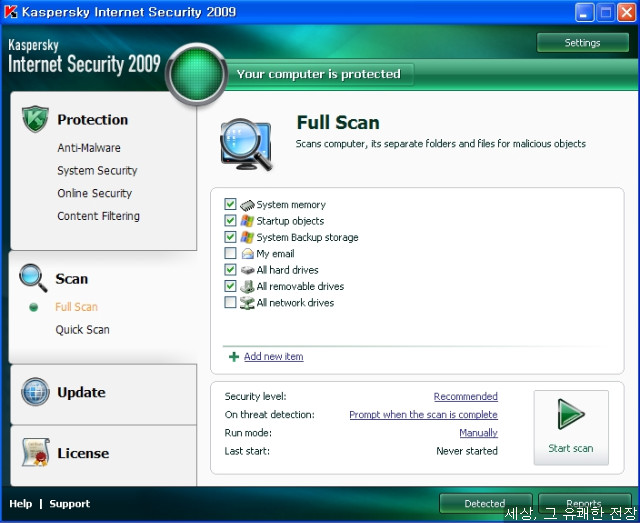Click the Update globe icon
Viewport: 640px width, 523px height.
point(35,392)
